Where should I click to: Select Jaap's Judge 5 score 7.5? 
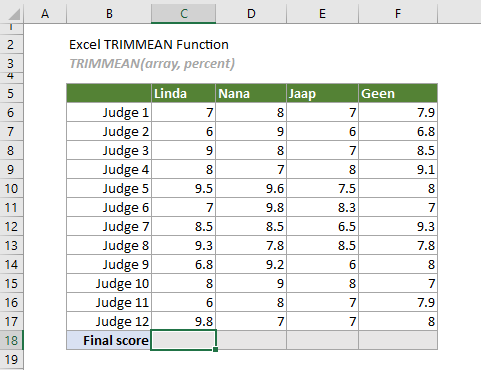(x=322, y=188)
